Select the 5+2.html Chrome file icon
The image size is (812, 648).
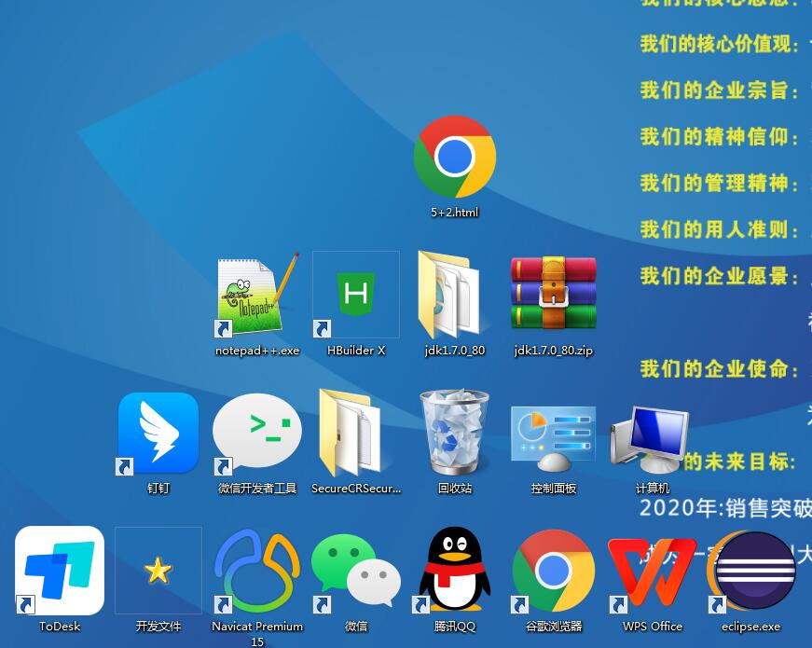point(454,157)
